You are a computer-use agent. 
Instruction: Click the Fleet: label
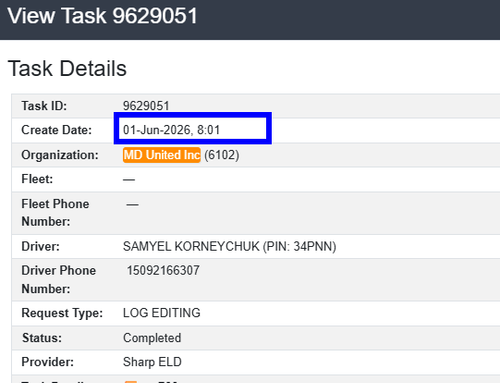point(37,179)
